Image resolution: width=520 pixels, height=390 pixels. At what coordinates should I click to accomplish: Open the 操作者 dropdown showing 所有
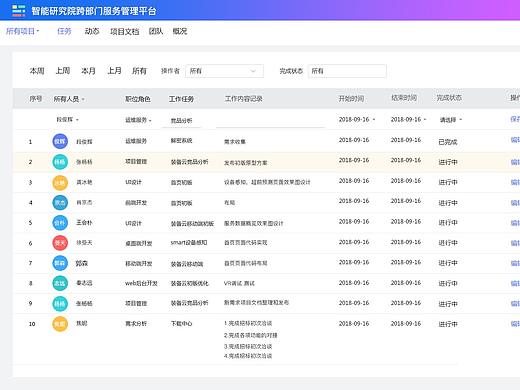pos(224,71)
